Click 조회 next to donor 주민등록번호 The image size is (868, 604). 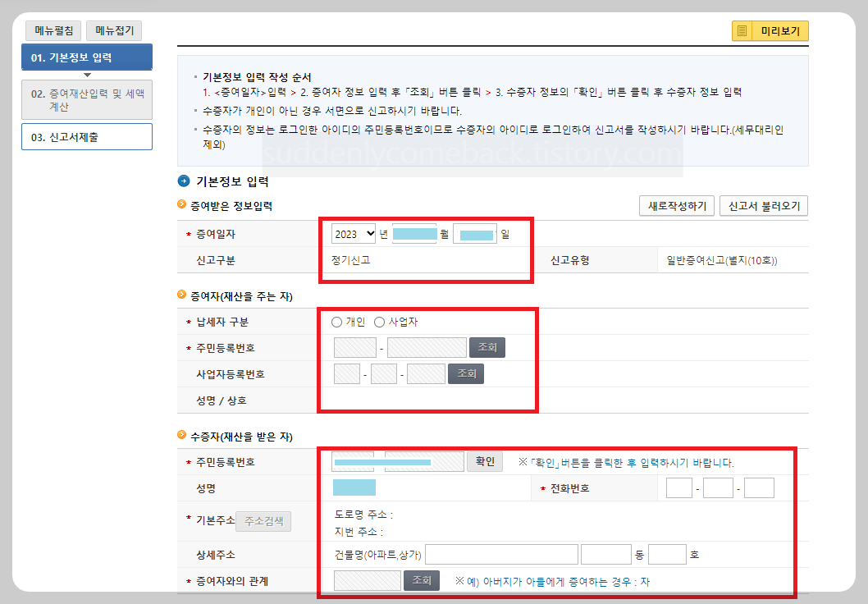pyautogui.click(x=487, y=347)
